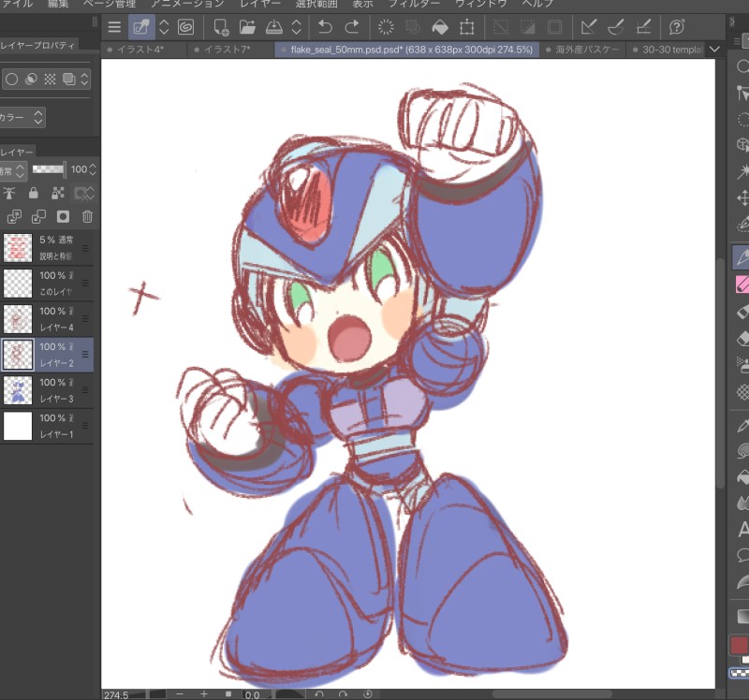Click the border effect circle icon
Viewport: 749px width, 700px height.
(x=12, y=80)
